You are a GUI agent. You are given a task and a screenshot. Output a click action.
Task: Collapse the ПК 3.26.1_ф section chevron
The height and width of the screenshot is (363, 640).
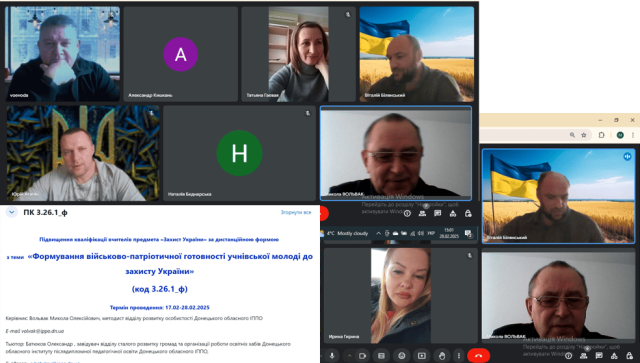pos(11,212)
